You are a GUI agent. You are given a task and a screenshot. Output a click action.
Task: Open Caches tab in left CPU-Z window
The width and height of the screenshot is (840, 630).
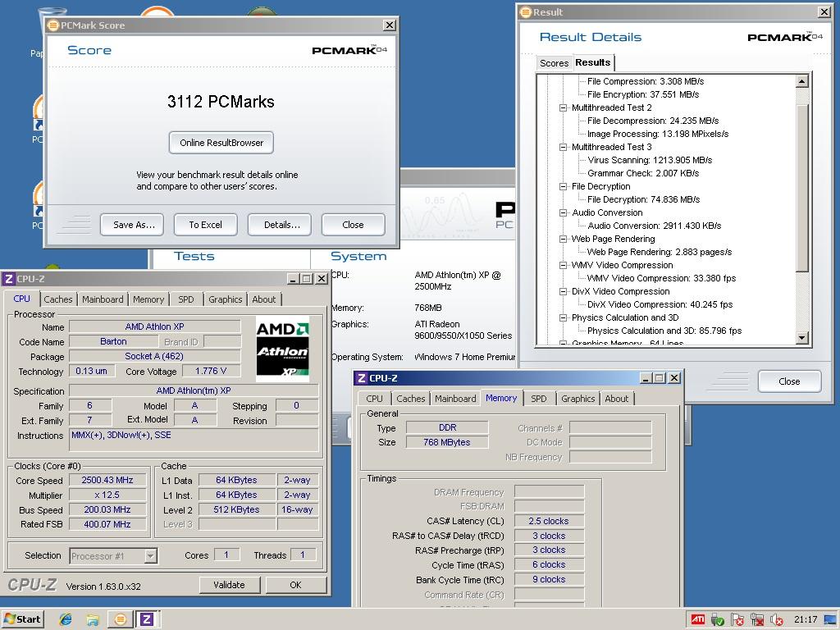coord(58,299)
